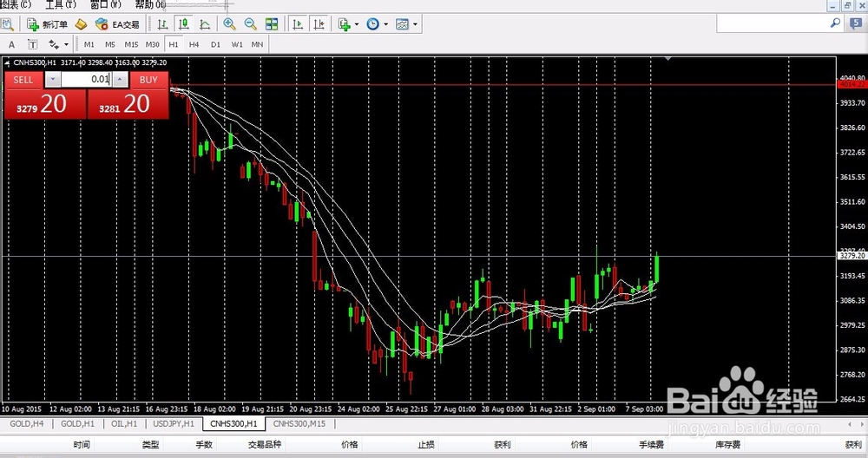Open the chat notifications icon

pos(856,23)
